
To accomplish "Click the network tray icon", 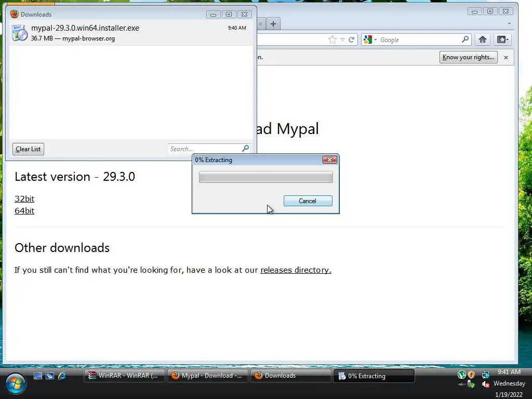I will coord(486,375).
